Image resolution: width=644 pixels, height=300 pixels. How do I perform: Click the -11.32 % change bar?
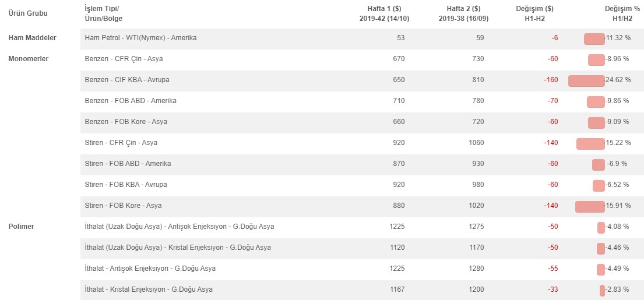594,39
